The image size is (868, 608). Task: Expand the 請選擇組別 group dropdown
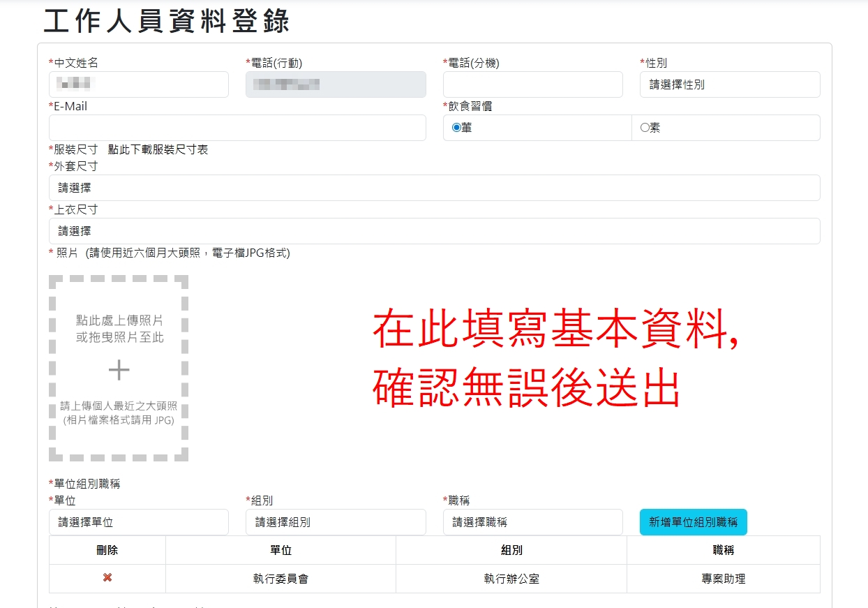(x=335, y=522)
